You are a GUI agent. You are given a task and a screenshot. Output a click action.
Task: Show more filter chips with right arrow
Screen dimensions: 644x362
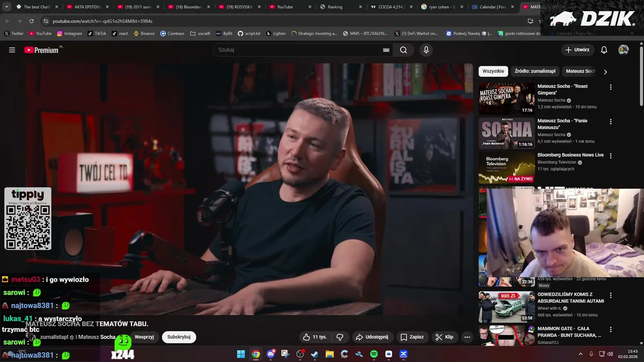605,71
